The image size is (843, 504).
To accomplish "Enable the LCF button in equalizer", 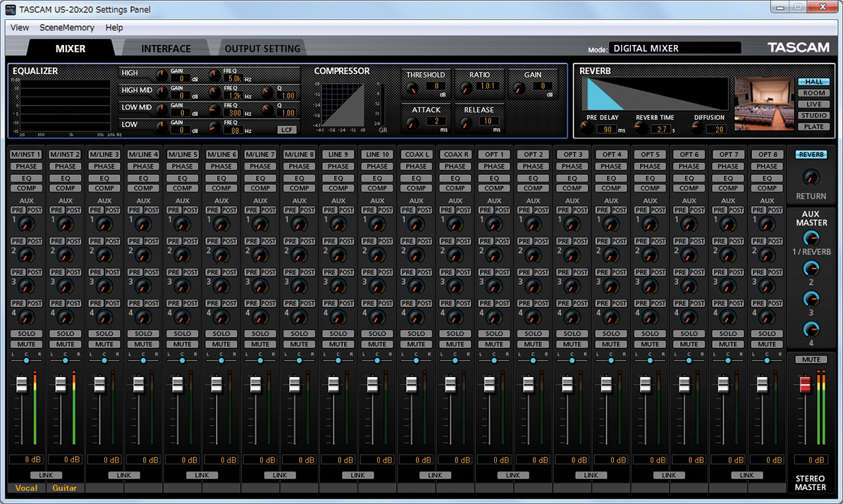I will [x=286, y=130].
